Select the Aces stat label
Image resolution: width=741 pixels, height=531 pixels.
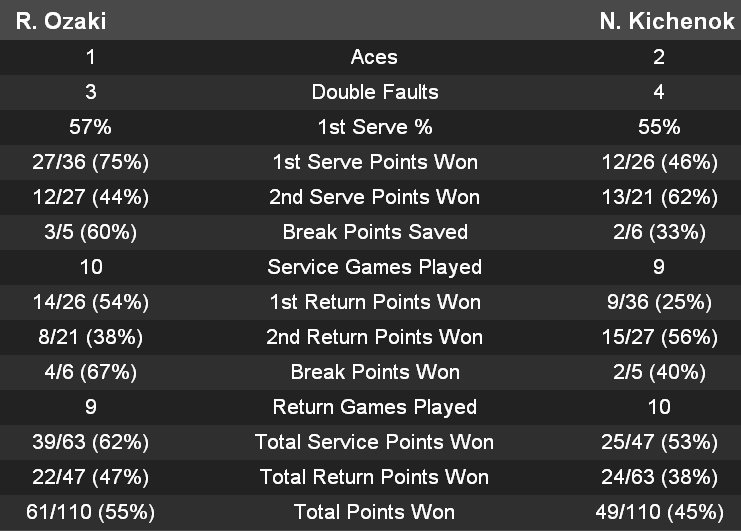(374, 57)
